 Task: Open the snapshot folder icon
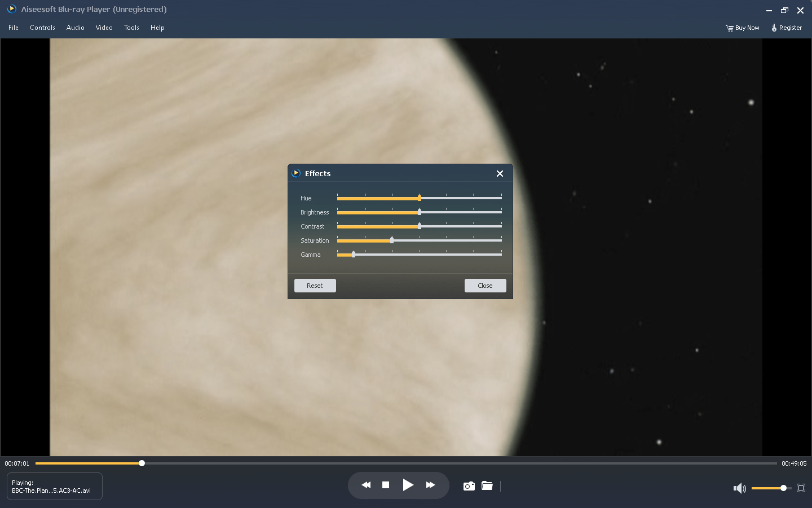point(487,485)
